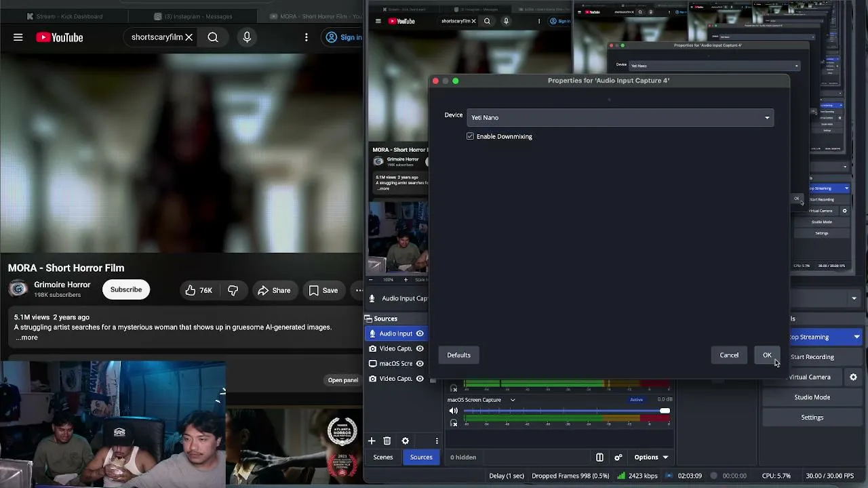Expand the macOS Screen Capture mixer chevron

coord(513,400)
